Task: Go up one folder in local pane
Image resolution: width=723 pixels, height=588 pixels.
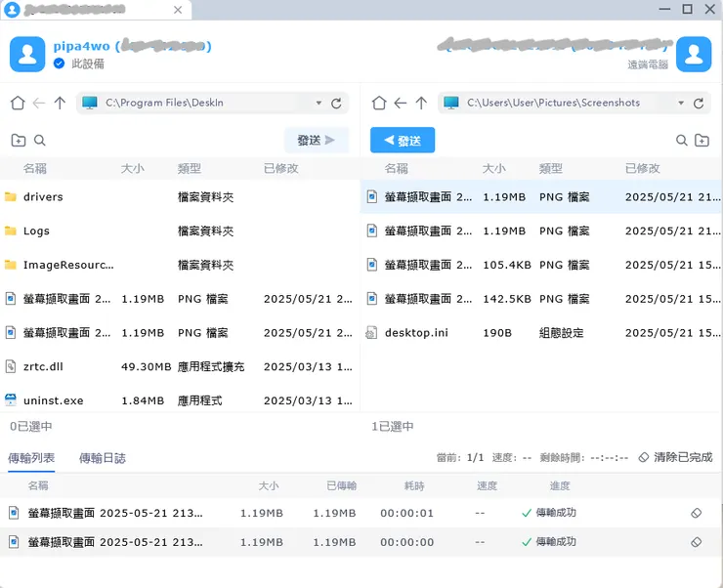Action: [x=60, y=103]
